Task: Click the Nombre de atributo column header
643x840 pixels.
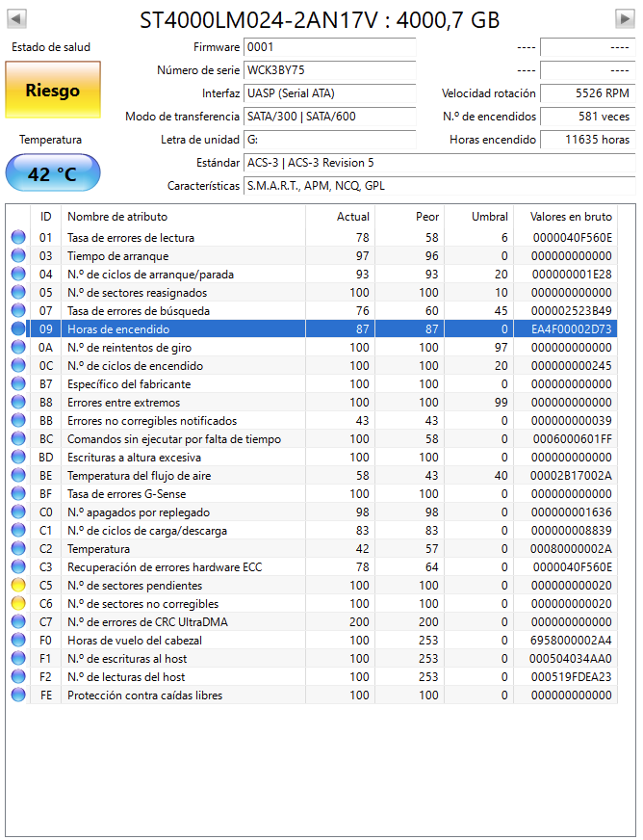Action: coord(183,217)
